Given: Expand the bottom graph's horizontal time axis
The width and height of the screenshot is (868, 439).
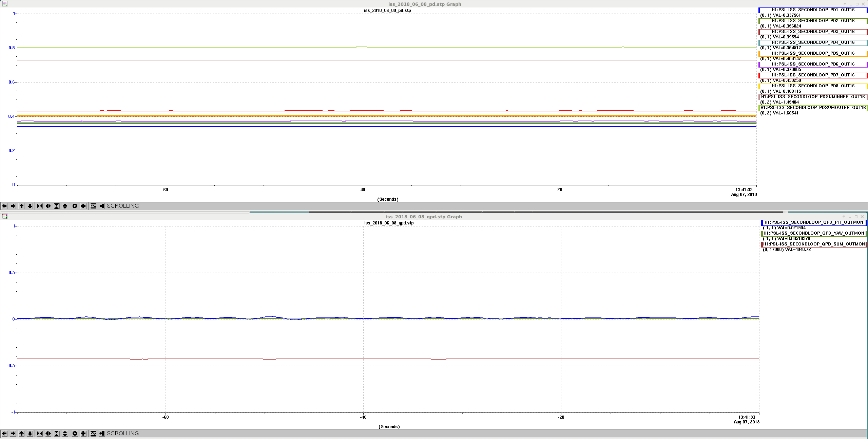Looking at the screenshot, I should 48,434.
